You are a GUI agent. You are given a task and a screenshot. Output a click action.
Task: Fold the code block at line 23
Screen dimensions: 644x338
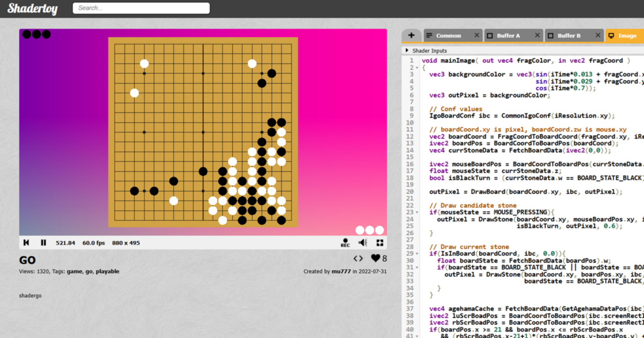click(x=417, y=212)
